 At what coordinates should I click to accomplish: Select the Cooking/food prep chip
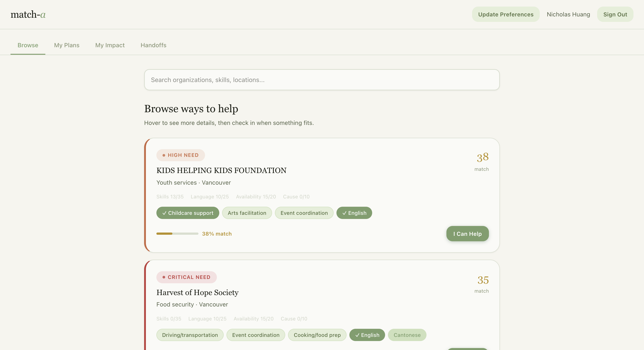317,335
